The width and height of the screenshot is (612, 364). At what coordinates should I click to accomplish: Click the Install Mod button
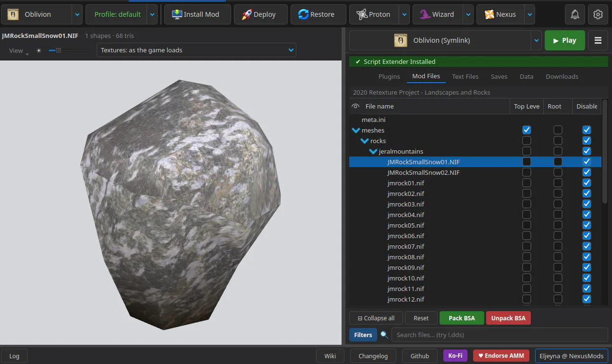pyautogui.click(x=197, y=14)
